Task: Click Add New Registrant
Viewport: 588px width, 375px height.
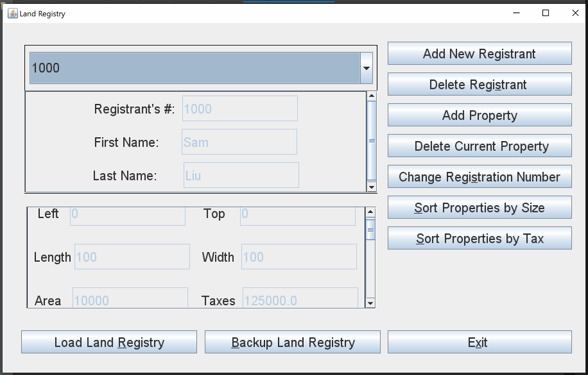Action: pos(479,53)
